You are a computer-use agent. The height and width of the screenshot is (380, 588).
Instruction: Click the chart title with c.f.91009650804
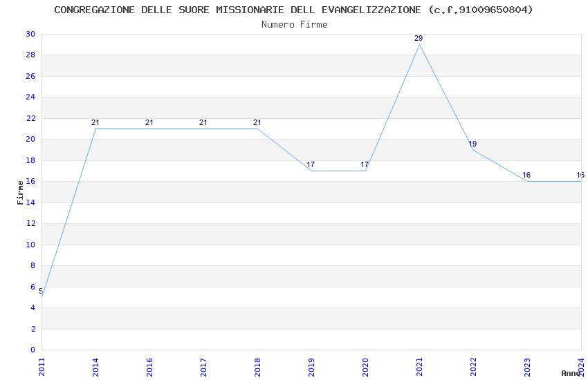pyautogui.click(x=293, y=10)
